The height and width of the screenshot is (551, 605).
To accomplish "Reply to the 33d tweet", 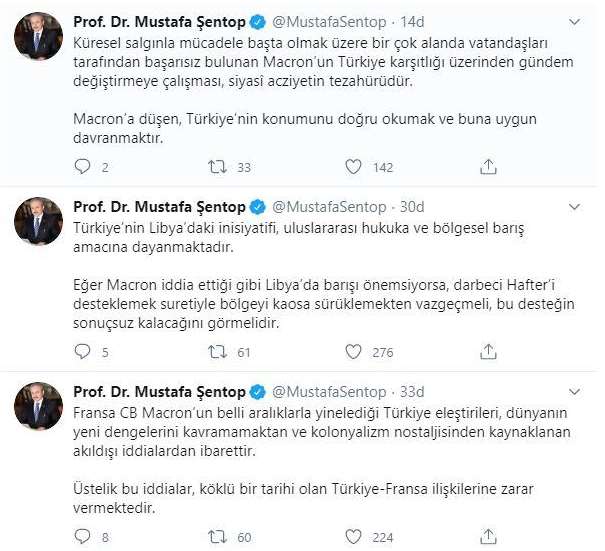I will (82, 537).
